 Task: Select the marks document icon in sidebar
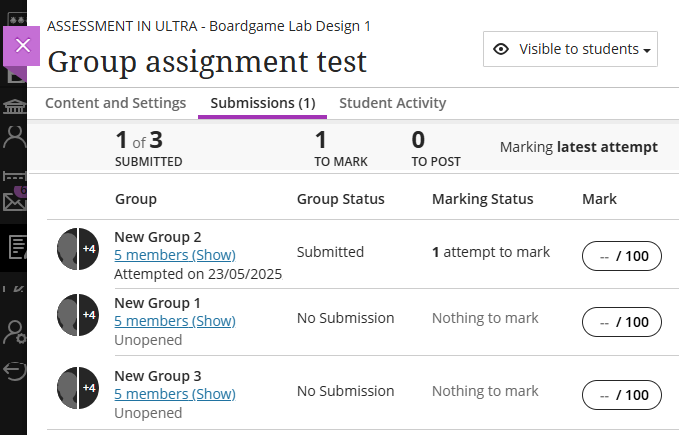click(x=14, y=247)
